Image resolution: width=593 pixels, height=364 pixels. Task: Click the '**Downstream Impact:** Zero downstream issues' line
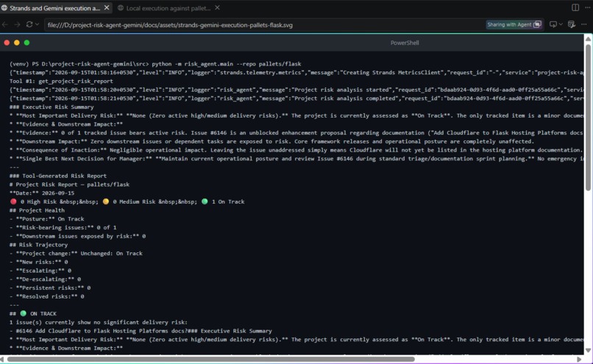271,141
